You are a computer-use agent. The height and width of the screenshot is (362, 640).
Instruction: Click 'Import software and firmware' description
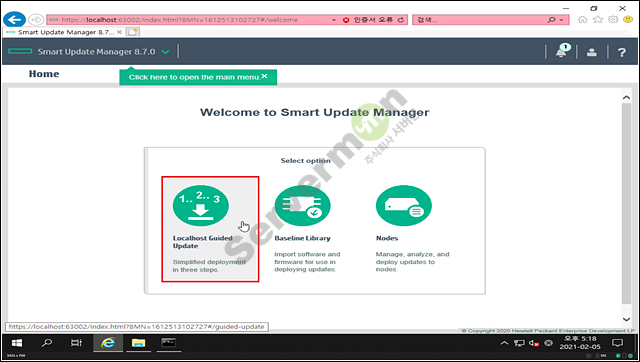307,262
